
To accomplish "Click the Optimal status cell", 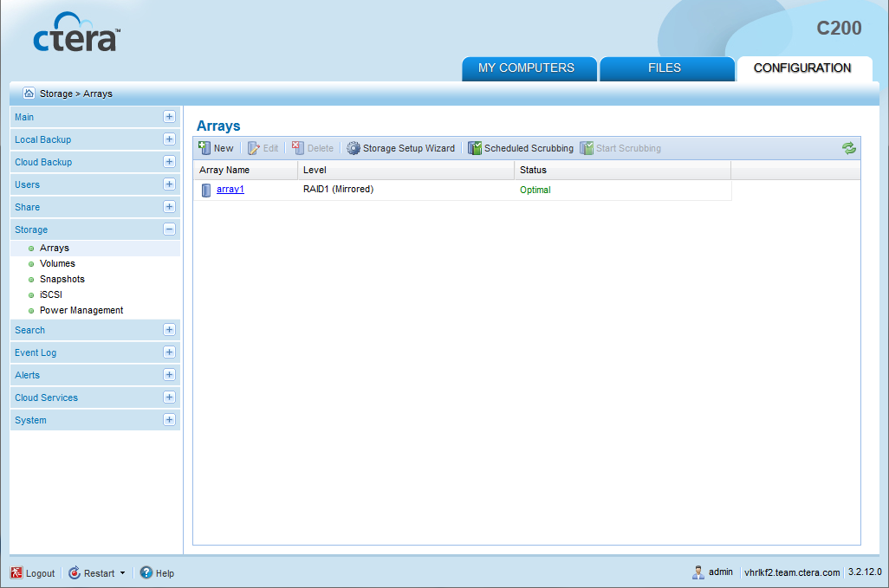I will [535, 190].
